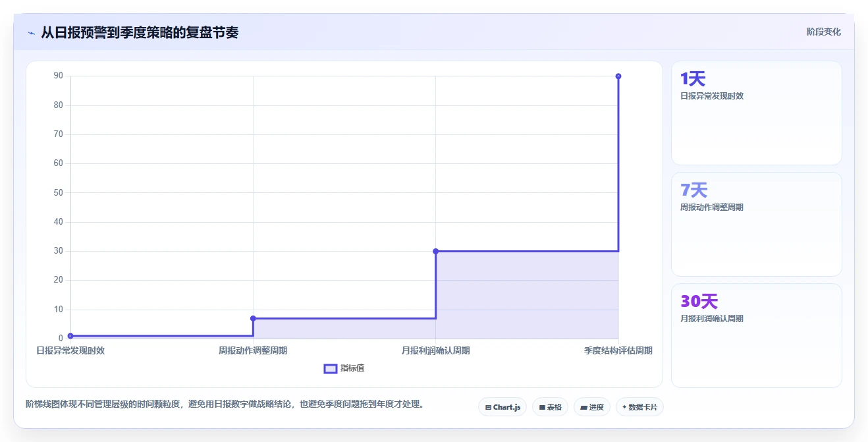Open the 30天 stat card
The height and width of the screenshot is (442, 868).
[756, 335]
